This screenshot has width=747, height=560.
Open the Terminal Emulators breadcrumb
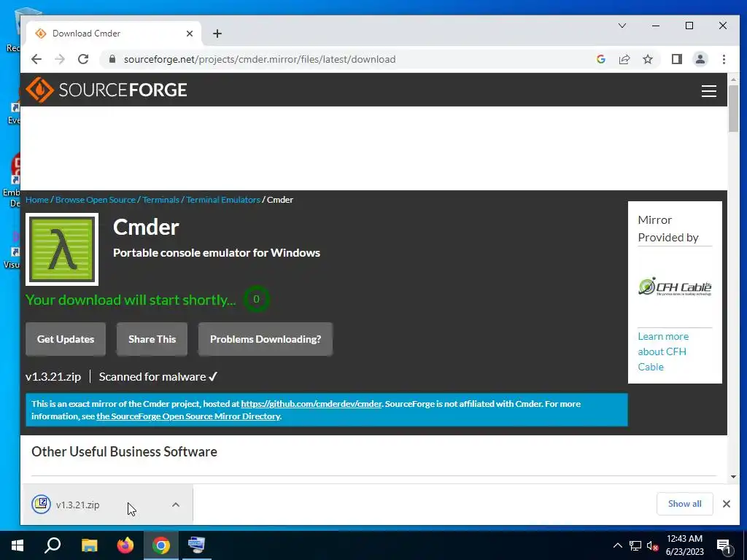tap(223, 200)
